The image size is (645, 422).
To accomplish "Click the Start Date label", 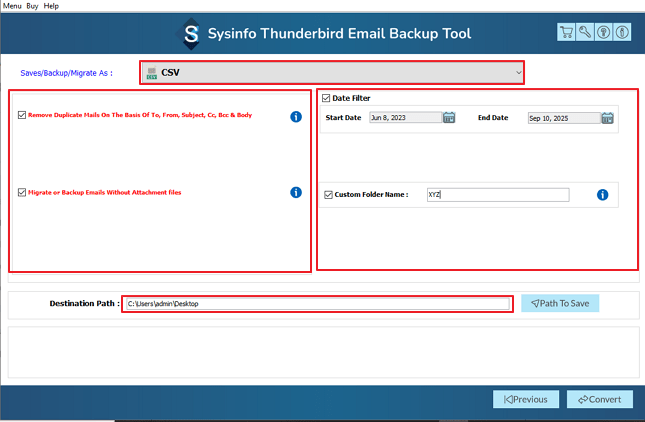I will (343, 118).
